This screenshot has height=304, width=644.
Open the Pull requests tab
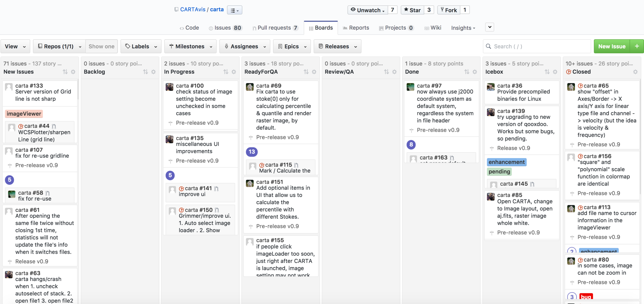click(x=274, y=28)
